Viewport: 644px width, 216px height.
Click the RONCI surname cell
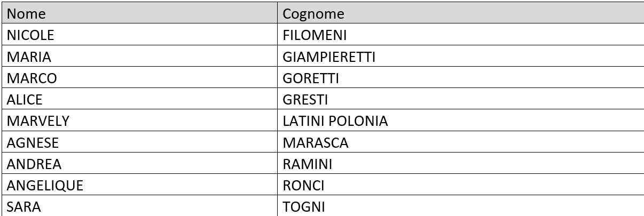[x=304, y=186]
